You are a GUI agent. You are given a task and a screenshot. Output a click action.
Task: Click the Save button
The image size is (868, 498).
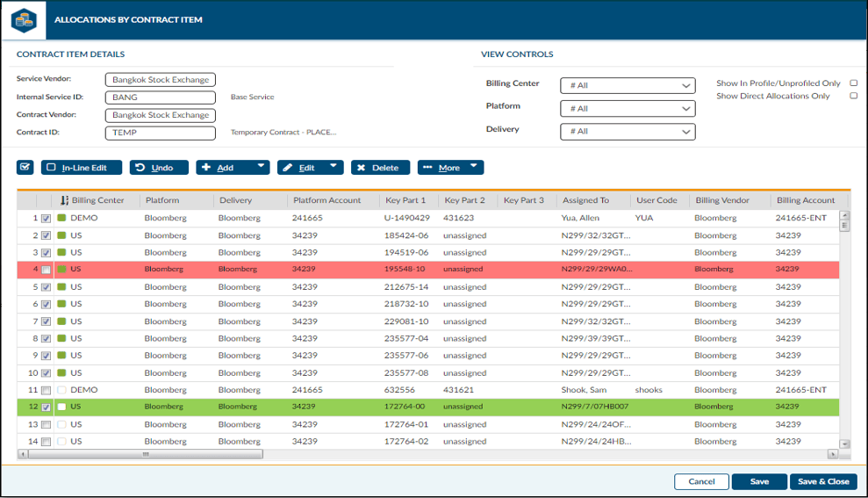click(759, 481)
